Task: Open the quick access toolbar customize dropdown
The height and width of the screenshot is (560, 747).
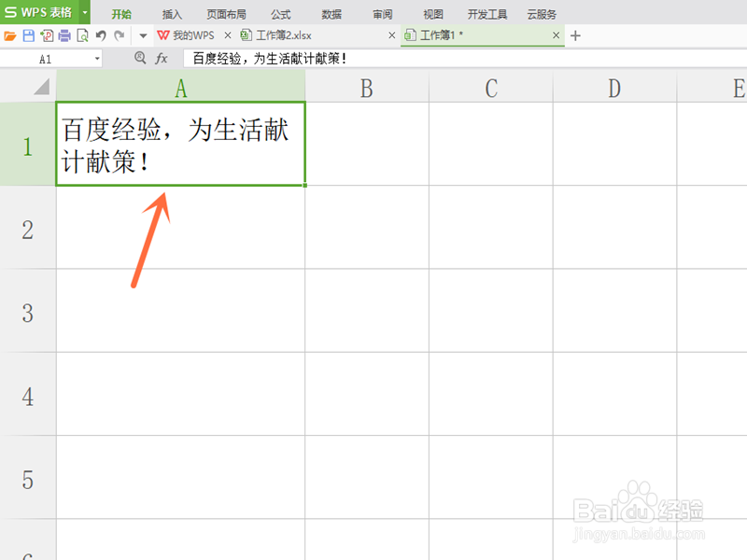Action: (142, 35)
